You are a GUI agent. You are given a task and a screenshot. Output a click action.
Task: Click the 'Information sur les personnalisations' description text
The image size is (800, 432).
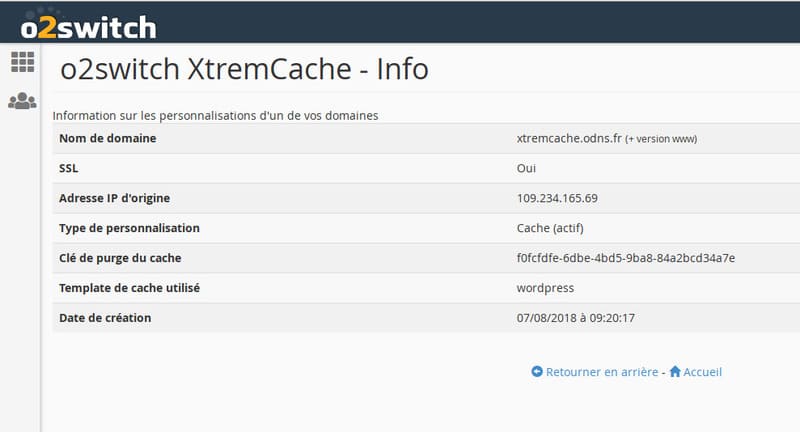215,115
